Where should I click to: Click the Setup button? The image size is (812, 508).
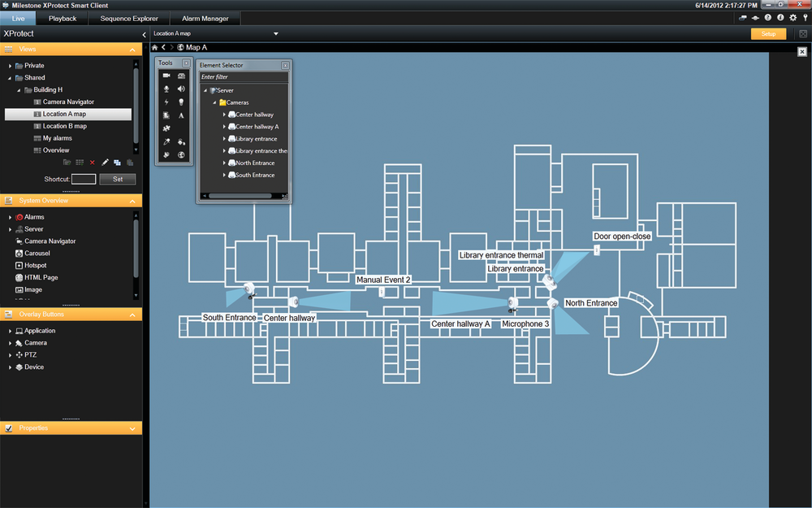pos(767,34)
